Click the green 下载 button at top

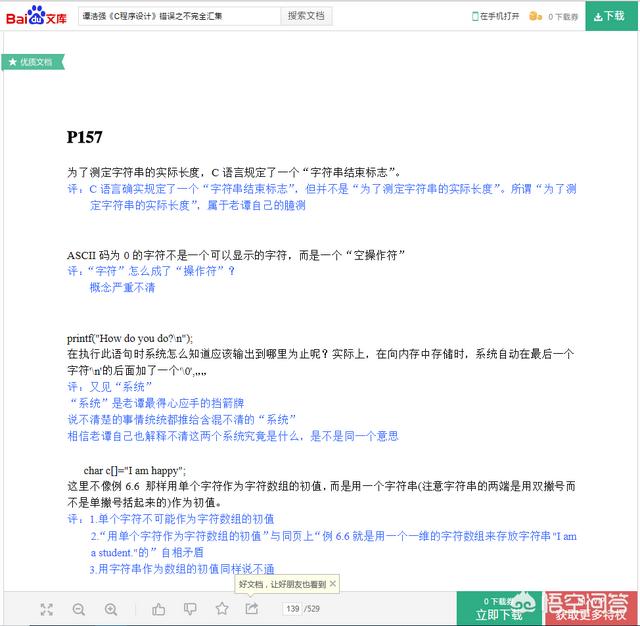click(x=609, y=16)
